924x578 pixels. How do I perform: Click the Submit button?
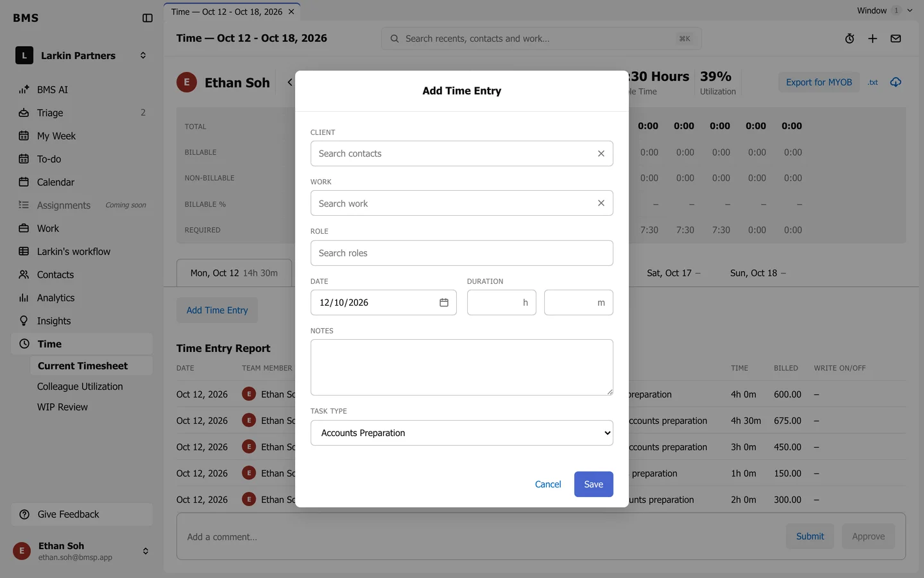(x=810, y=536)
